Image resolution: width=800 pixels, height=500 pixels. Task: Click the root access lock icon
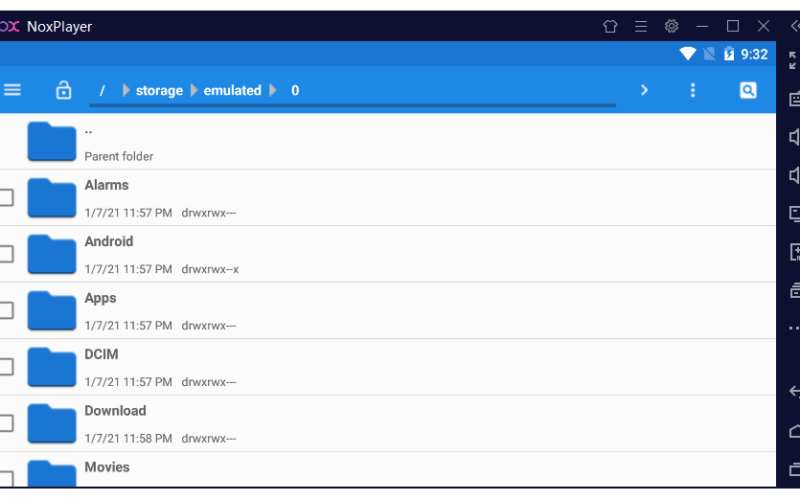(x=63, y=90)
